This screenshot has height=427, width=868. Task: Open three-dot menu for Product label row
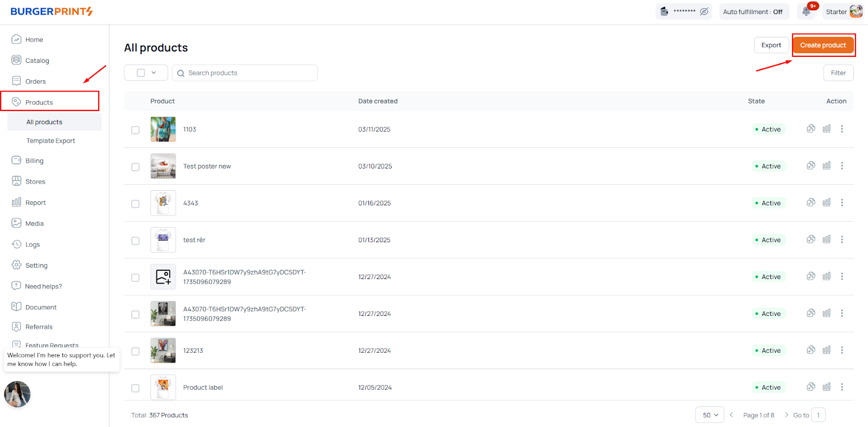842,387
